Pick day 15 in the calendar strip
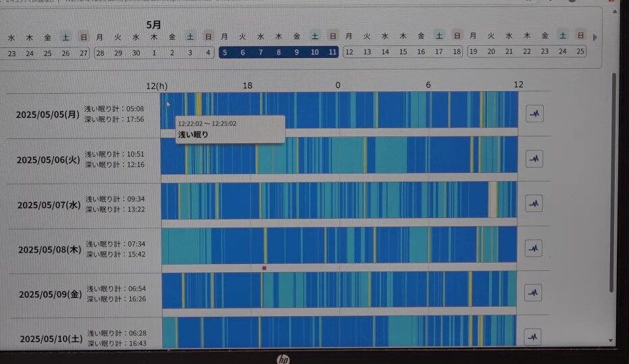This screenshot has height=364, width=629. [x=403, y=52]
